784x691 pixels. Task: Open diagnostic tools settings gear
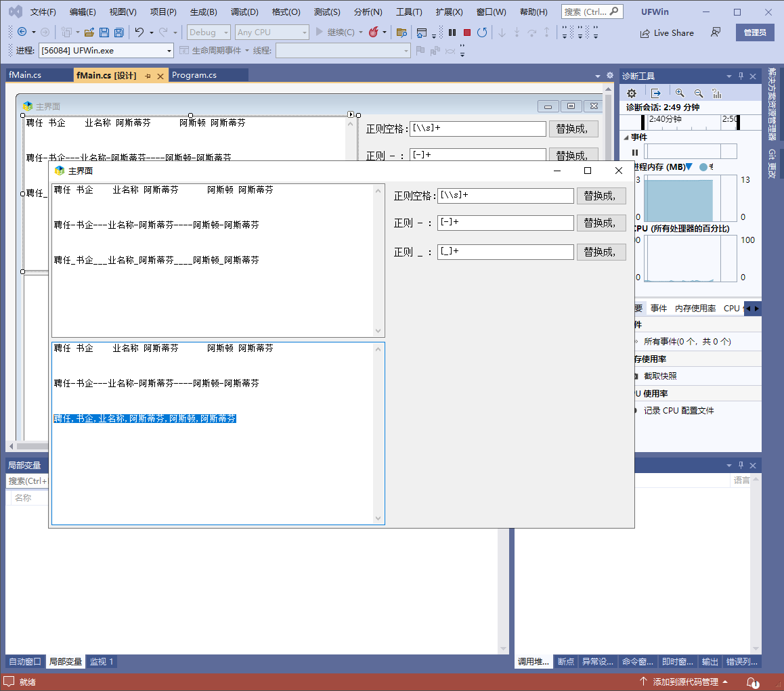(x=632, y=93)
